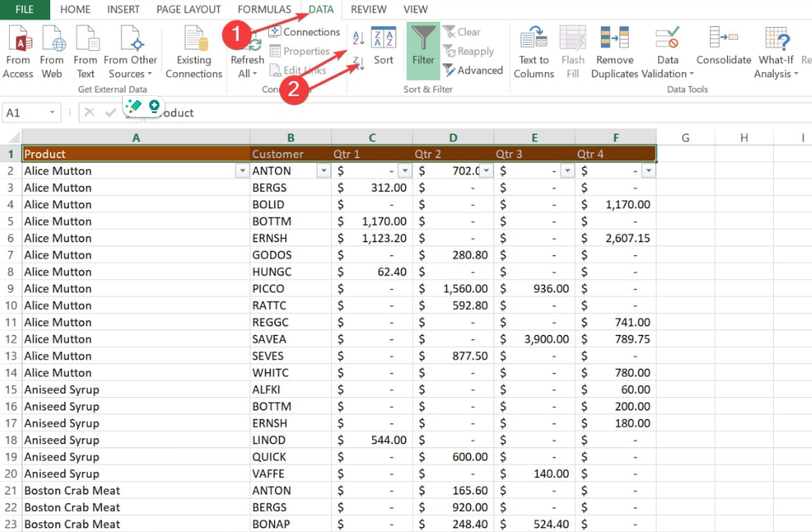
Task: Click the Advanced filter option
Action: (x=473, y=70)
